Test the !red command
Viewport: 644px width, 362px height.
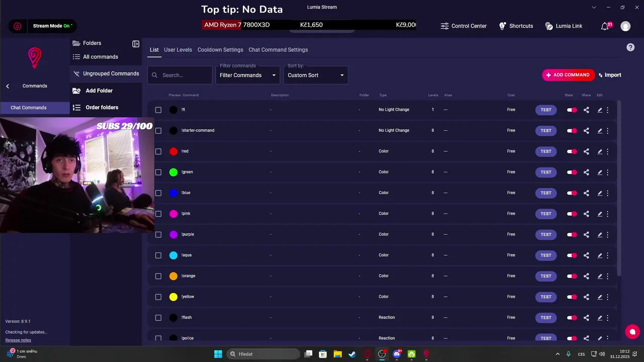(546, 151)
